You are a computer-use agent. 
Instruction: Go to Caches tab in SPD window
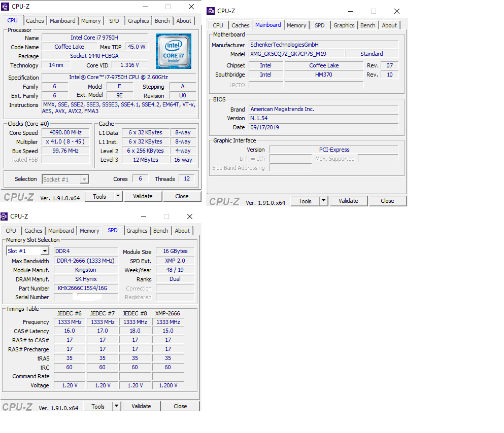[33, 231]
